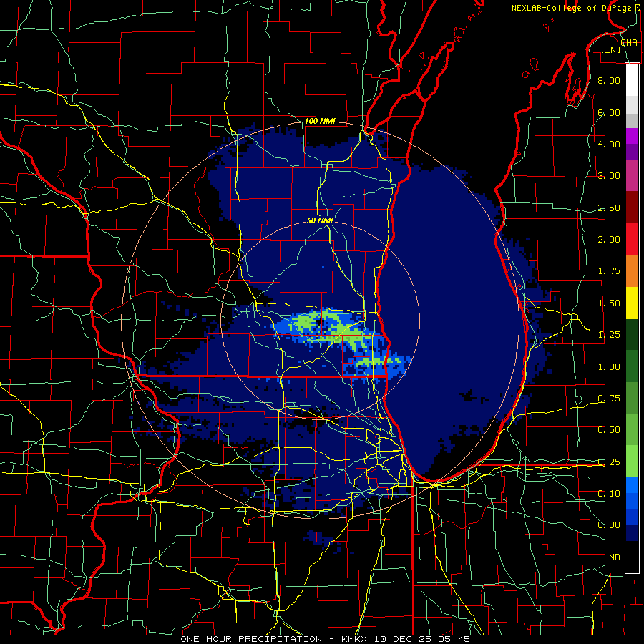Click the NEXLAB-College of DuPage credit text
Viewport: 644px width, 644px height.
[x=571, y=8]
